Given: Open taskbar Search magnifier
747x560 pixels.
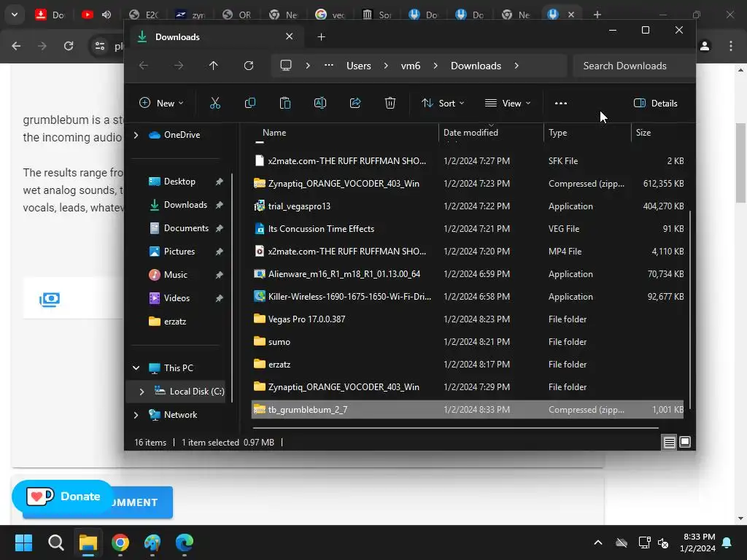Looking at the screenshot, I should click(55, 542).
